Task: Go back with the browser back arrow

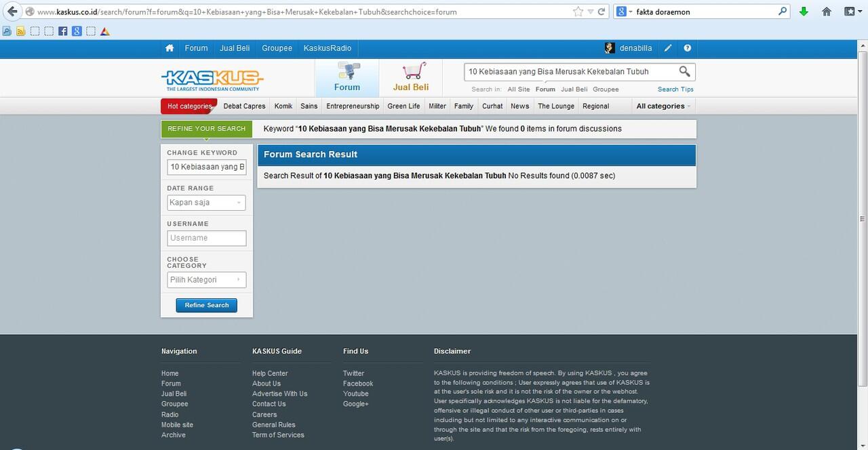Action: (x=12, y=12)
